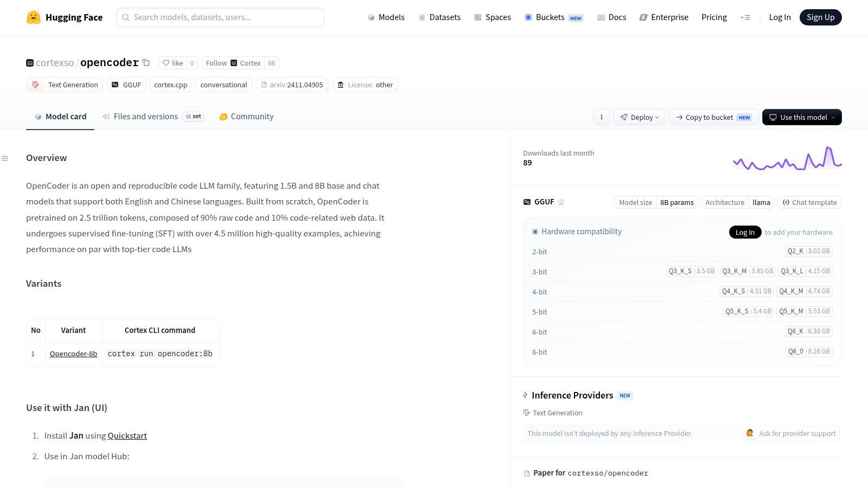Open the Community tab
The height and width of the screenshot is (488, 868).
click(246, 117)
